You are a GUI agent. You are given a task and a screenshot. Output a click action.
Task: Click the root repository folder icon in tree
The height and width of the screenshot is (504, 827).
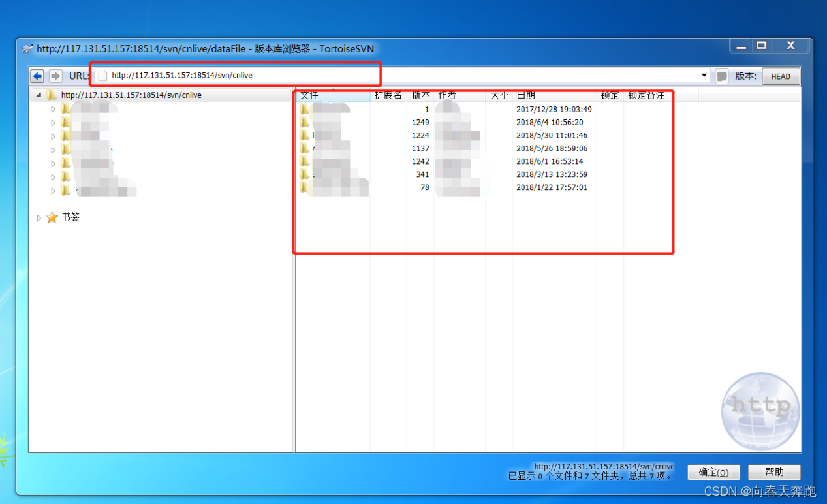pyautogui.click(x=52, y=95)
